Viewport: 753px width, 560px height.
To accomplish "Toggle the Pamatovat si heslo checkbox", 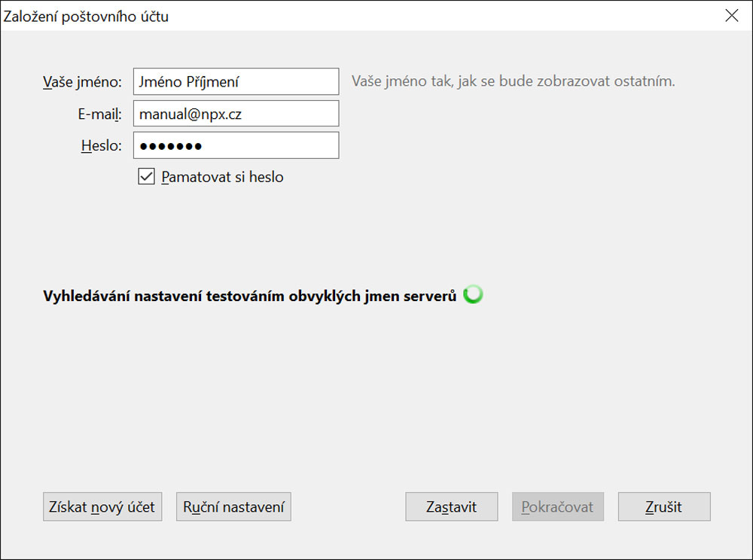I will pyautogui.click(x=147, y=177).
